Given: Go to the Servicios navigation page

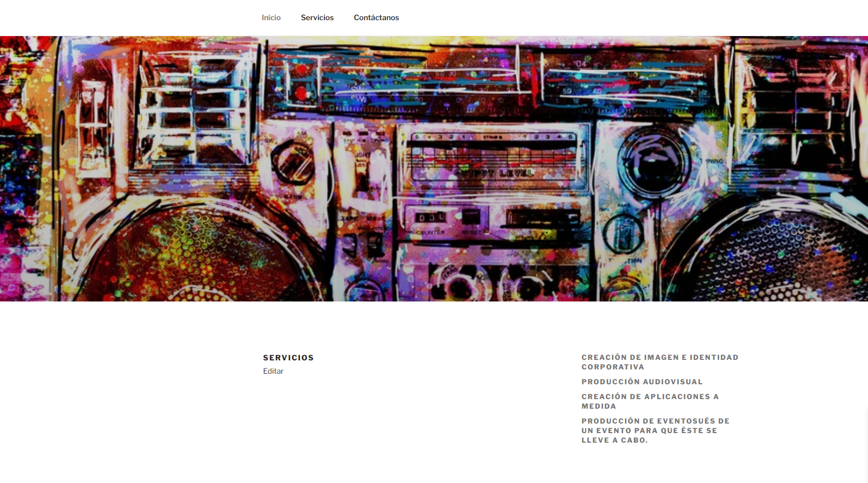Looking at the screenshot, I should point(317,18).
